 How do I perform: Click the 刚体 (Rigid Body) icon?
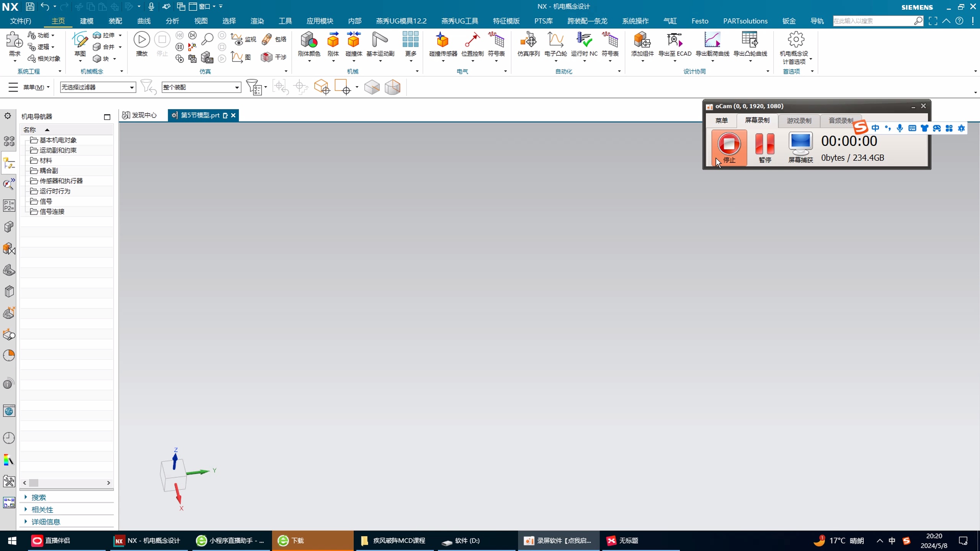point(333,40)
